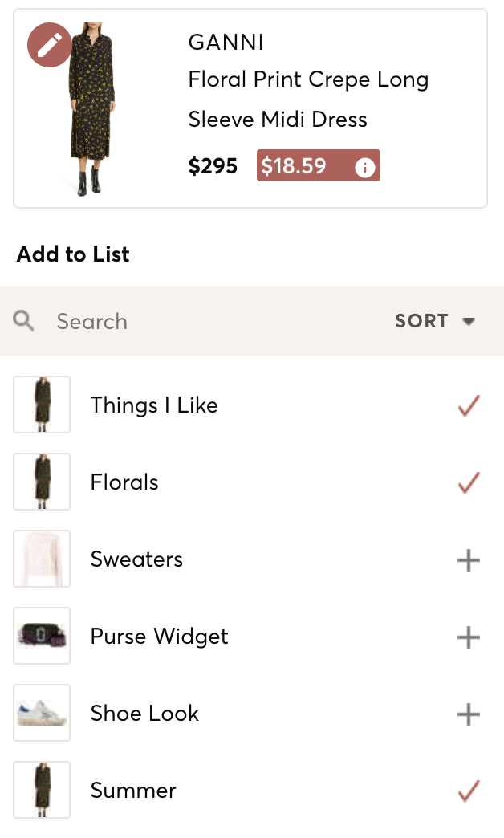
Task: Click the GANNI brand name
Action: (226, 42)
